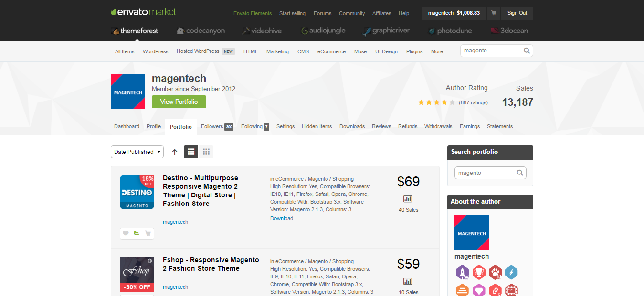The height and width of the screenshot is (296, 644).
Task: Click the author rating stars
Action: tap(437, 102)
